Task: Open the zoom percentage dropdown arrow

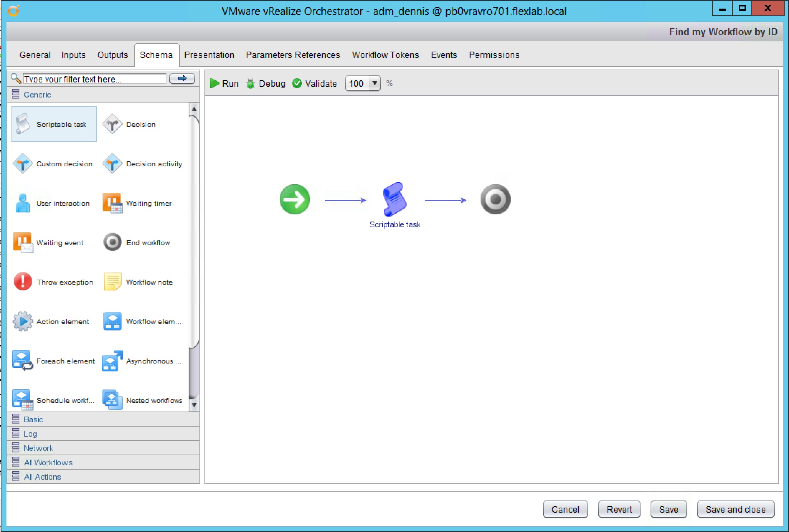Action: pos(374,83)
